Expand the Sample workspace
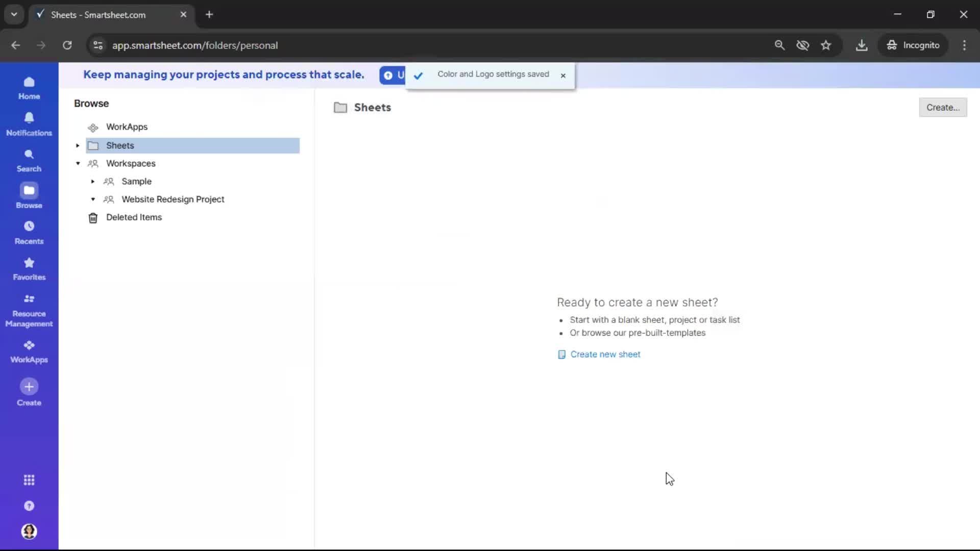The height and width of the screenshot is (551, 980). 93,182
